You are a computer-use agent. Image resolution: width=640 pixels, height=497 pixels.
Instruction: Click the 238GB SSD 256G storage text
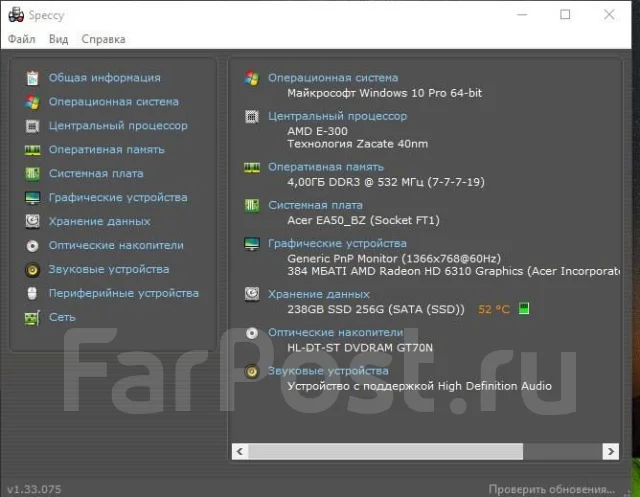(376, 309)
